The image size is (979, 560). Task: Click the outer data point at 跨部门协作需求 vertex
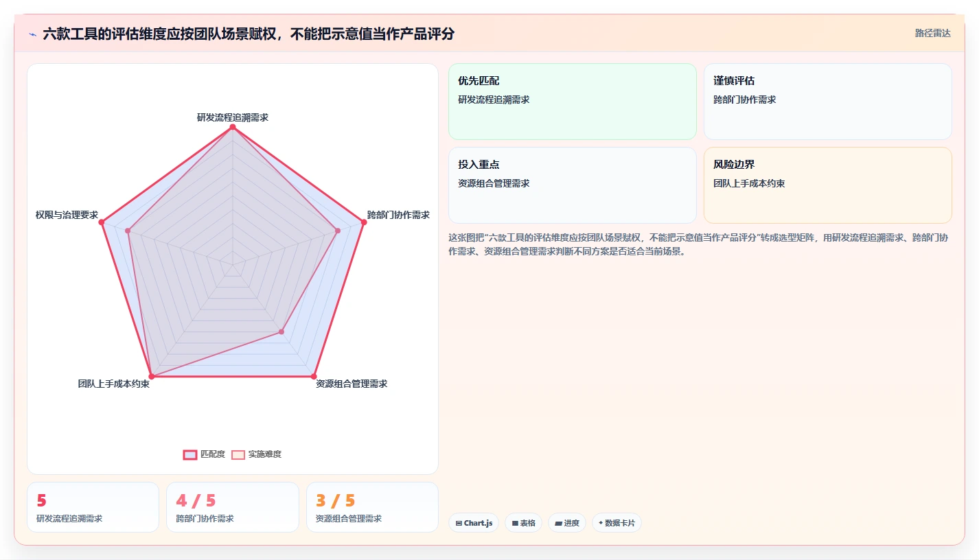pyautogui.click(x=363, y=222)
